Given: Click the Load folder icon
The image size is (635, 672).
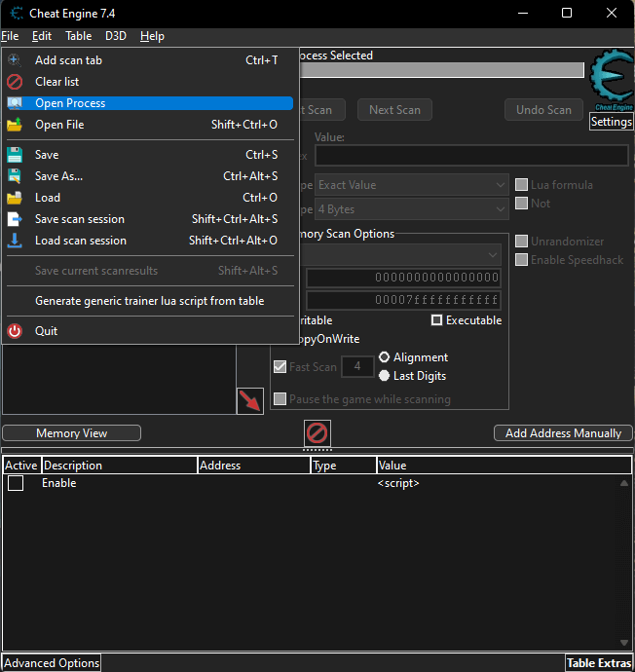Looking at the screenshot, I should point(15,198).
